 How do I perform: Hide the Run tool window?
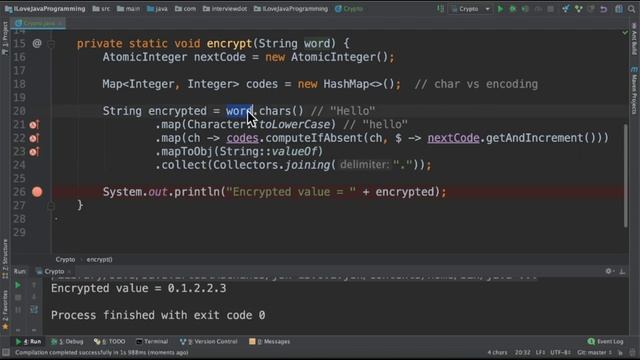pos(622,271)
